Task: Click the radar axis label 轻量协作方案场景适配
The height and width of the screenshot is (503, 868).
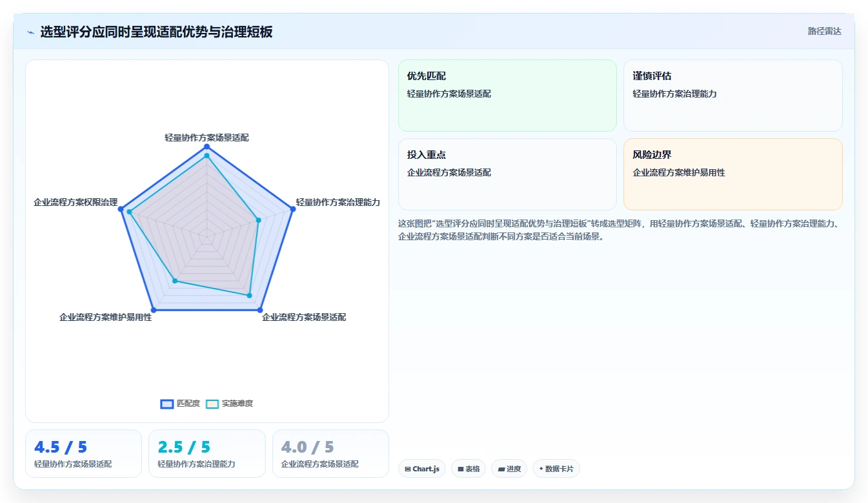Action: [207, 138]
